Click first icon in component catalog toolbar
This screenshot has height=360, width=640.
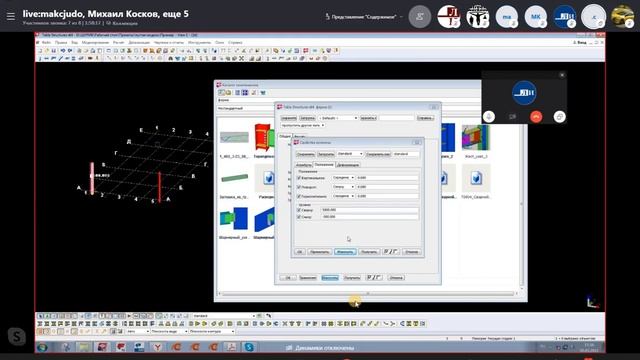tap(221, 93)
